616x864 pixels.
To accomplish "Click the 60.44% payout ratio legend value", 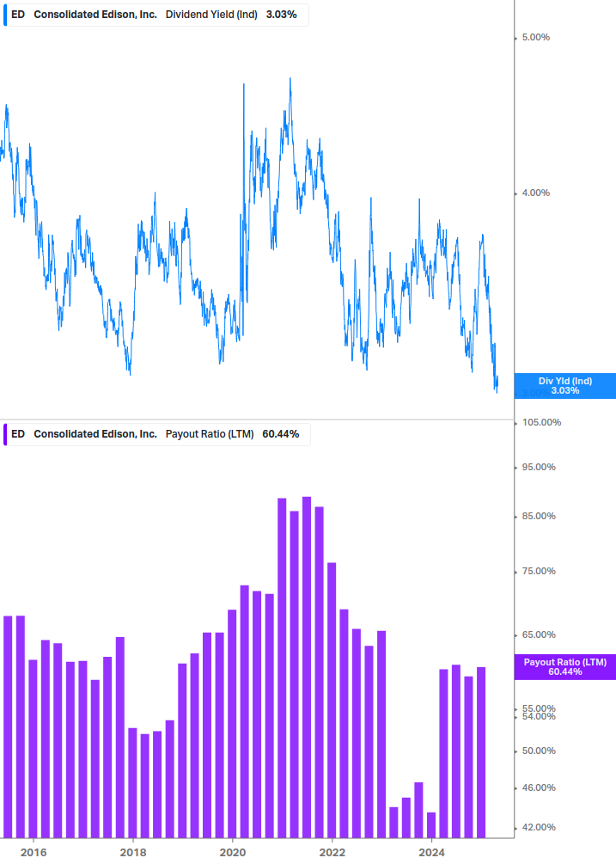I will 281,434.
